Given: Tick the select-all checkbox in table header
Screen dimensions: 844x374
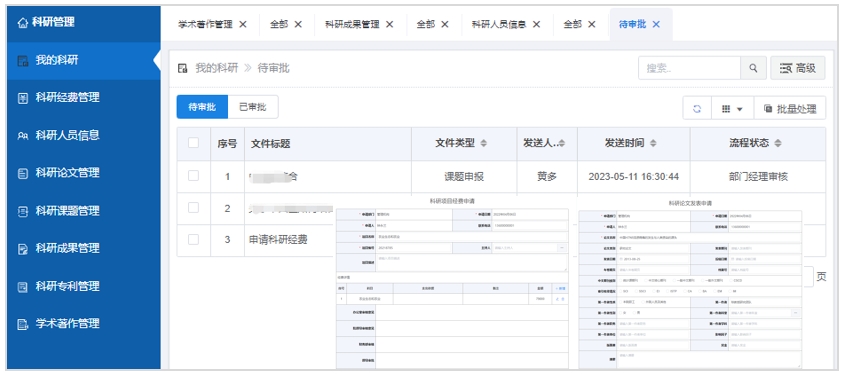Looking at the screenshot, I should pos(193,143).
